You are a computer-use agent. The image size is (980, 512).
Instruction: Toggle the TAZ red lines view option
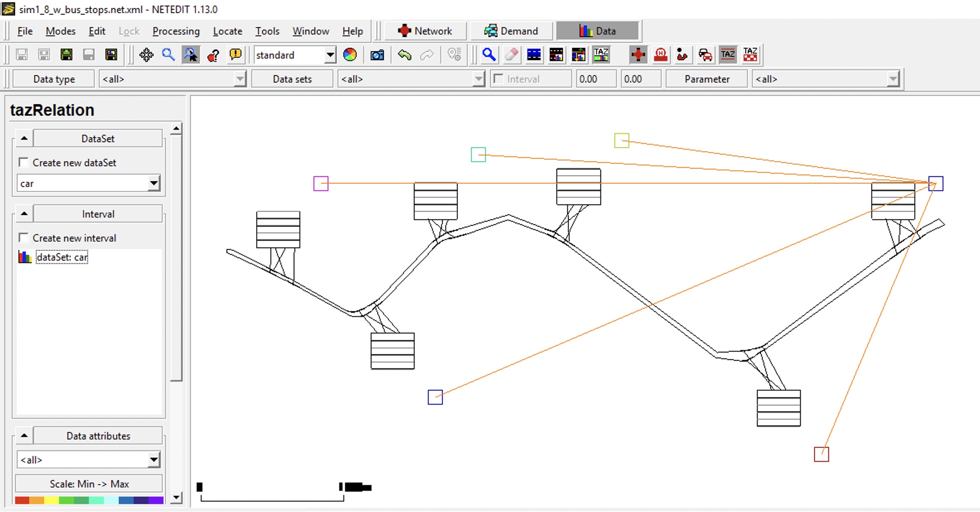(728, 55)
